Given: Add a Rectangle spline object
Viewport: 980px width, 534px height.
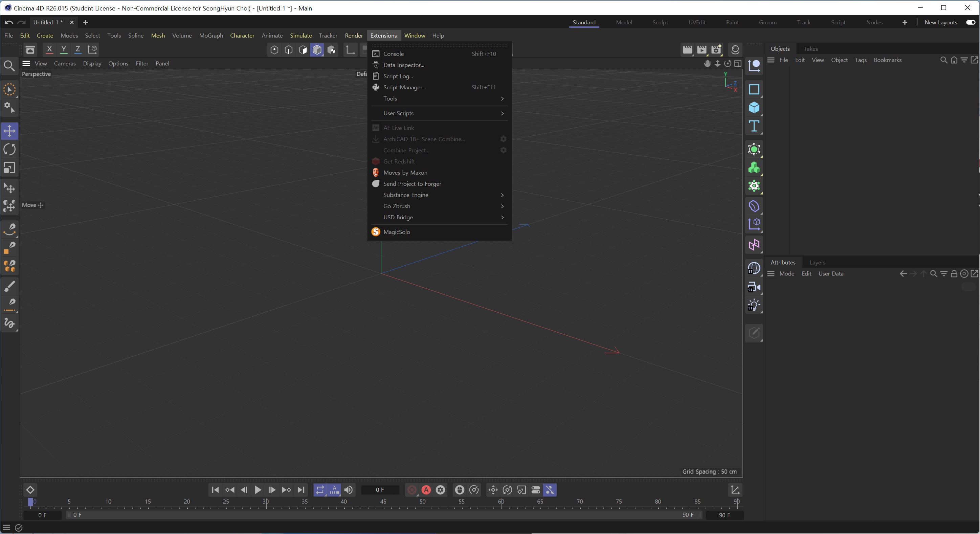Looking at the screenshot, I should point(754,89).
